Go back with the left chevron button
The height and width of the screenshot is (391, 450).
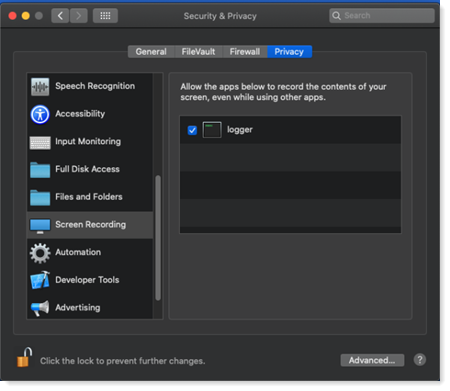[x=60, y=16]
